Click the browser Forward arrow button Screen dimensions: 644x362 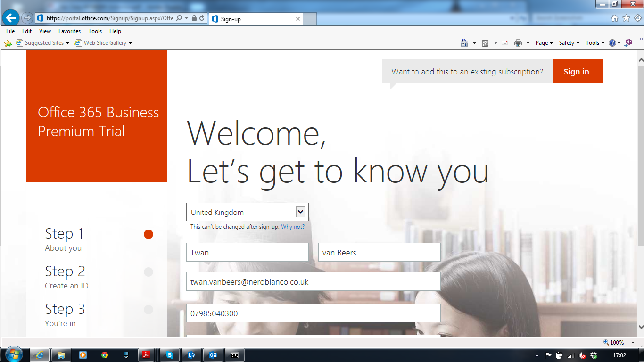(27, 18)
